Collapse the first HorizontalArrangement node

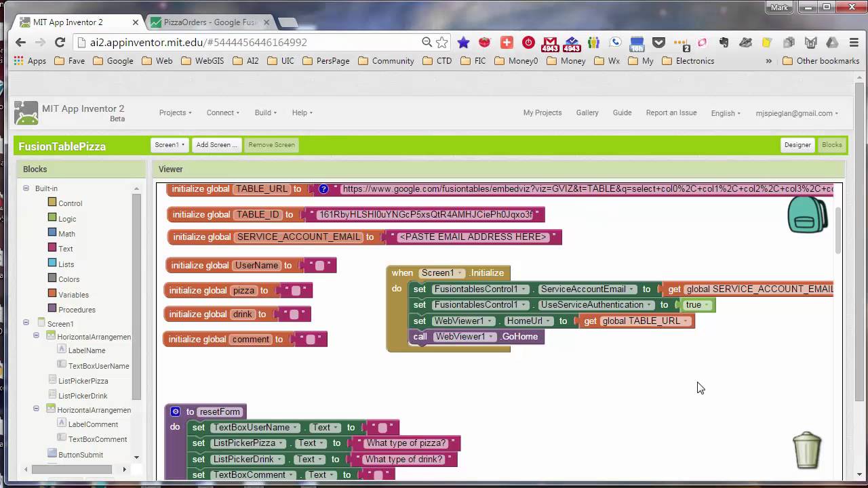point(37,335)
